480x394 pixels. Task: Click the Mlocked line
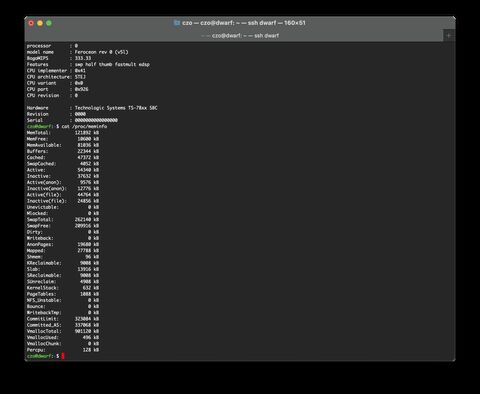click(x=63, y=213)
